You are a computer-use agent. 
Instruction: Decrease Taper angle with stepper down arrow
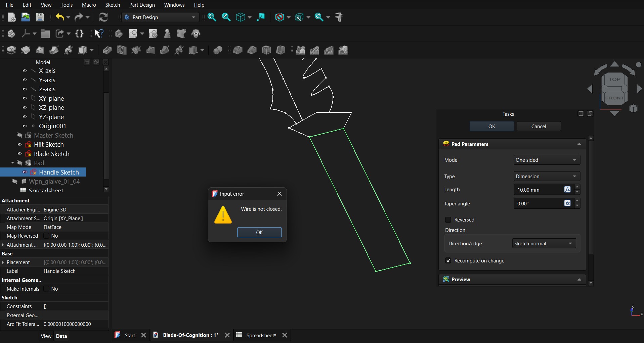pyautogui.click(x=577, y=206)
